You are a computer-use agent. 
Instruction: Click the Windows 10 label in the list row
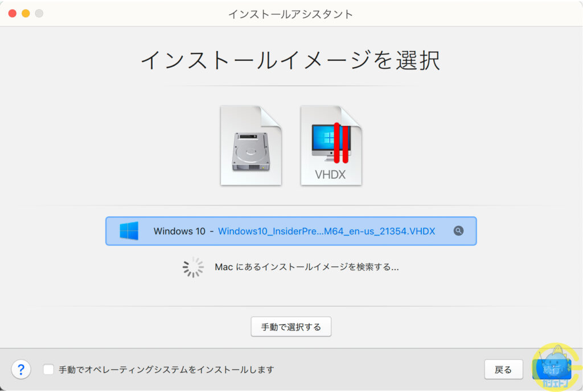pyautogui.click(x=179, y=231)
